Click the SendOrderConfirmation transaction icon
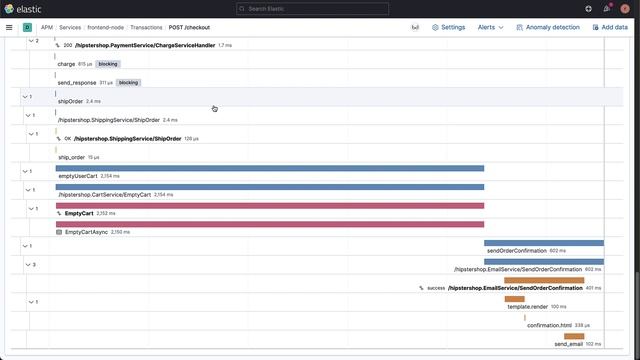Screen dimensions: 640x360 click(421, 288)
